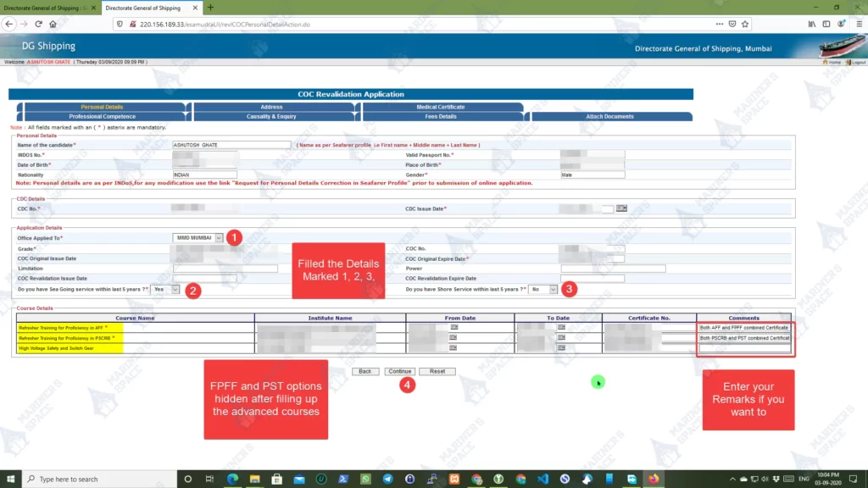Switch to the Address tab
This screenshot has height=488, width=868.
[x=271, y=107]
